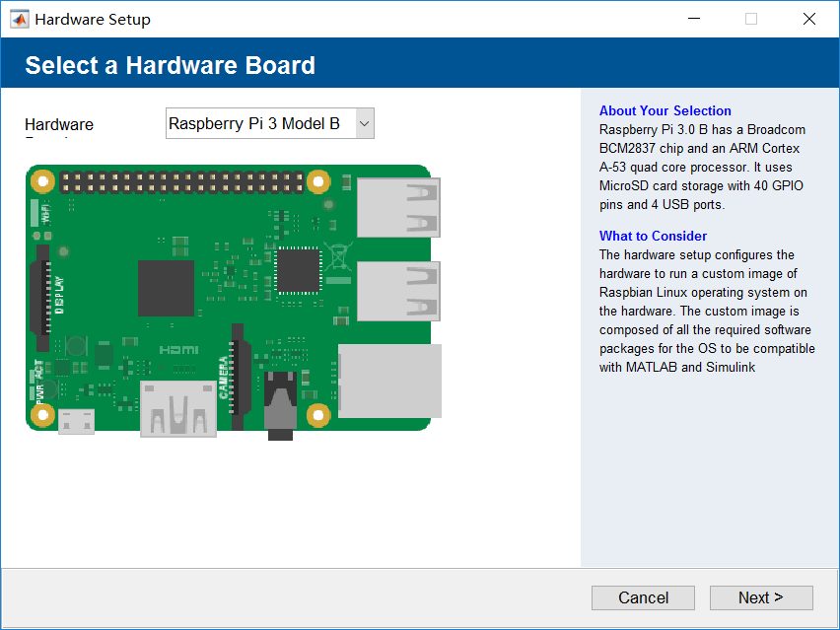Image resolution: width=840 pixels, height=630 pixels.
Task: Click the 'Select a Hardware Board' title
Action: pyautogui.click(x=170, y=65)
